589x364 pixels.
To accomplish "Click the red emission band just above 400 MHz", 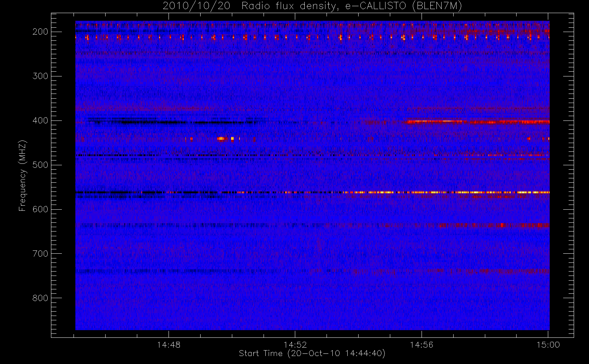I will [x=478, y=122].
